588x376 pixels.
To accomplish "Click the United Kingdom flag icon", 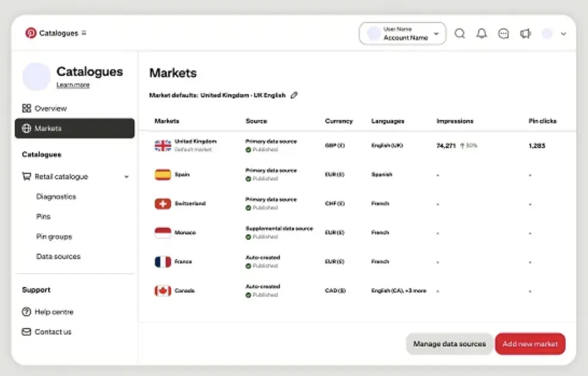I will pyautogui.click(x=163, y=145).
